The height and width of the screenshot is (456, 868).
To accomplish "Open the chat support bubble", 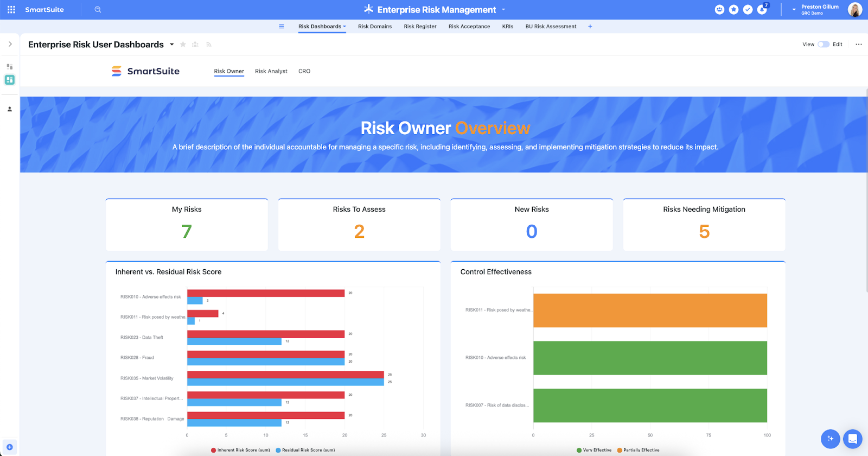I will pos(852,439).
